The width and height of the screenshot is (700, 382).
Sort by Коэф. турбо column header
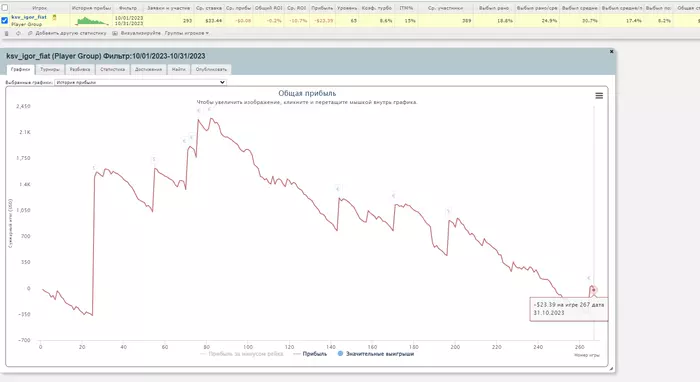click(377, 8)
